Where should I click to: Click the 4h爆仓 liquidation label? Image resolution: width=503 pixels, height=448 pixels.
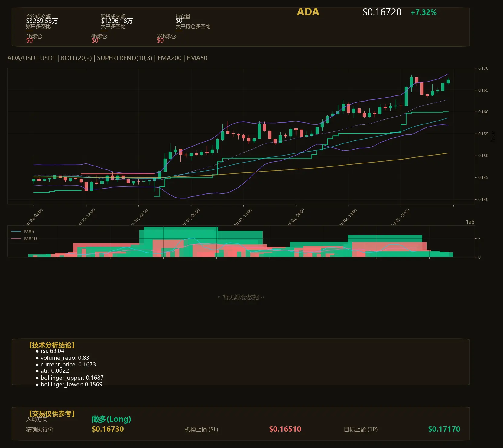[99, 36]
